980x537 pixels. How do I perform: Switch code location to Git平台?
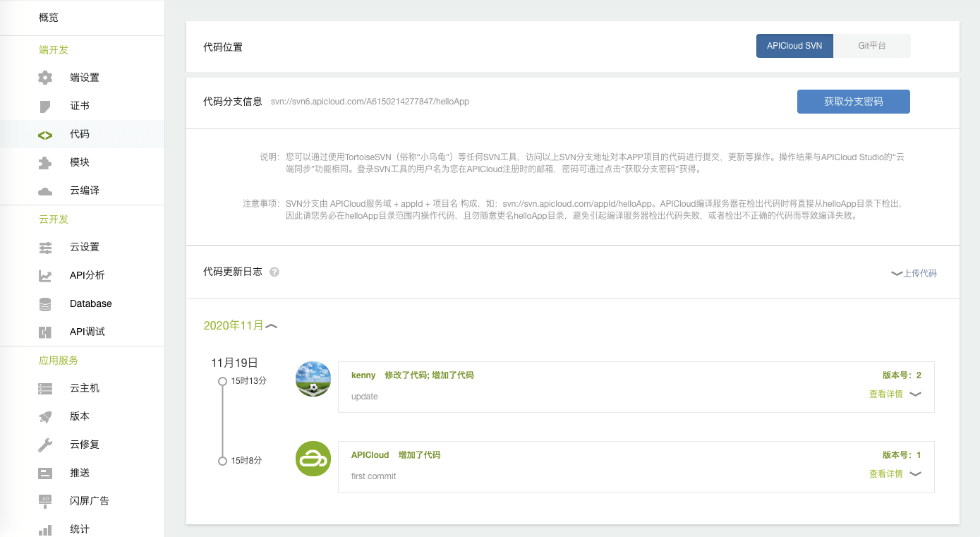(872, 45)
